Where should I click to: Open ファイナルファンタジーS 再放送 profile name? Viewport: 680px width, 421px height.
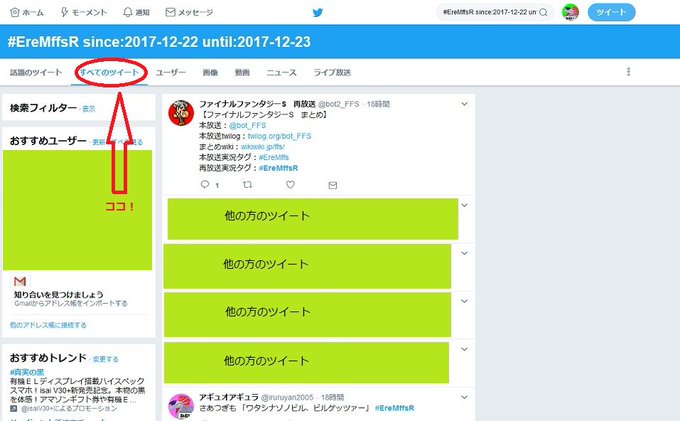click(257, 104)
